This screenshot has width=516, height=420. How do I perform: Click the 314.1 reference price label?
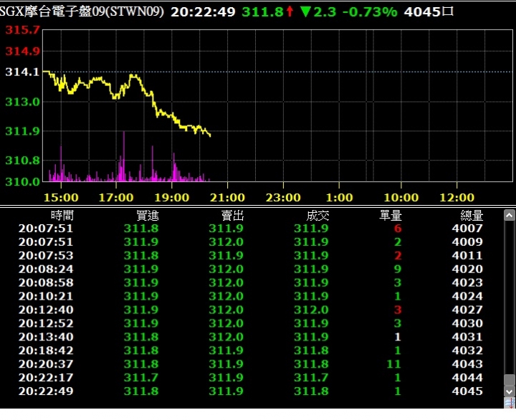point(22,72)
